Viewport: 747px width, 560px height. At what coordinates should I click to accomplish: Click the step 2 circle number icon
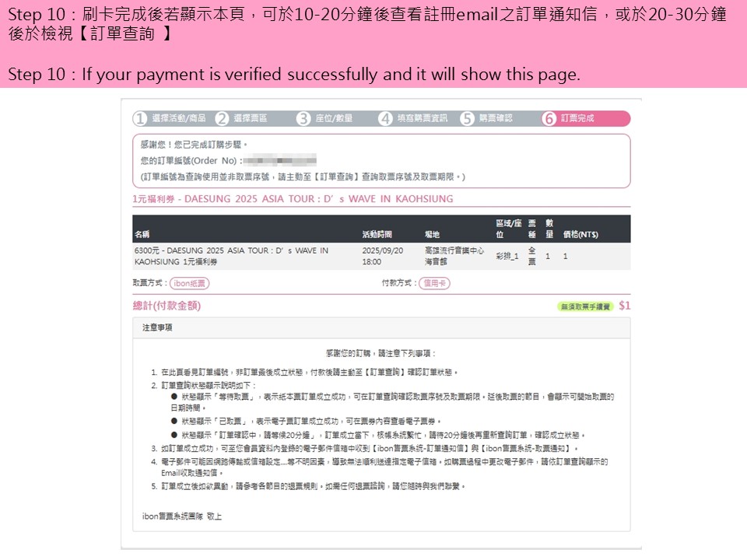(x=222, y=118)
